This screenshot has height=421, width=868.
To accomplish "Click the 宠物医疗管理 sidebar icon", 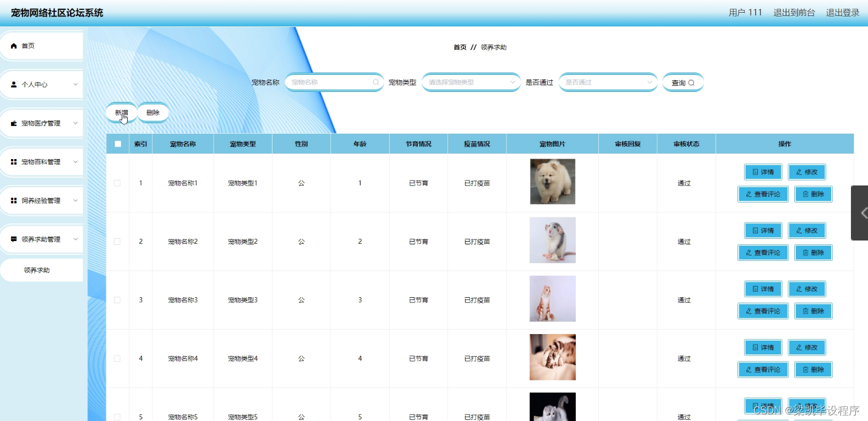I will pos(14,123).
